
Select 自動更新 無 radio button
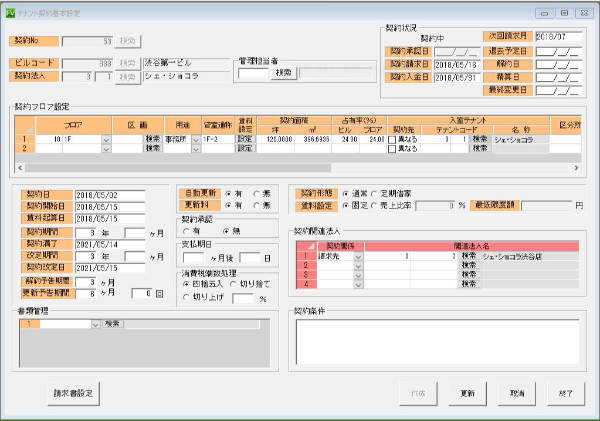tap(256, 194)
